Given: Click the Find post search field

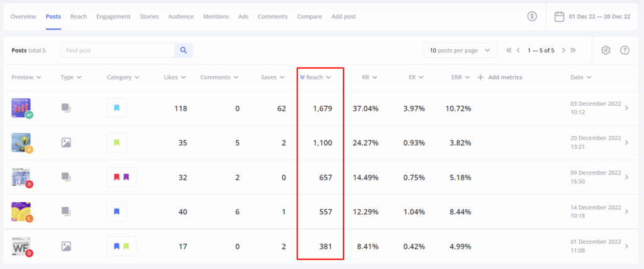Looking at the screenshot, I should click(117, 50).
